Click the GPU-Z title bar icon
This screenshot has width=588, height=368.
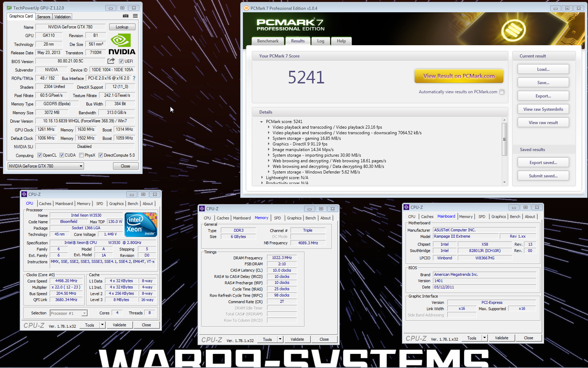point(9,8)
